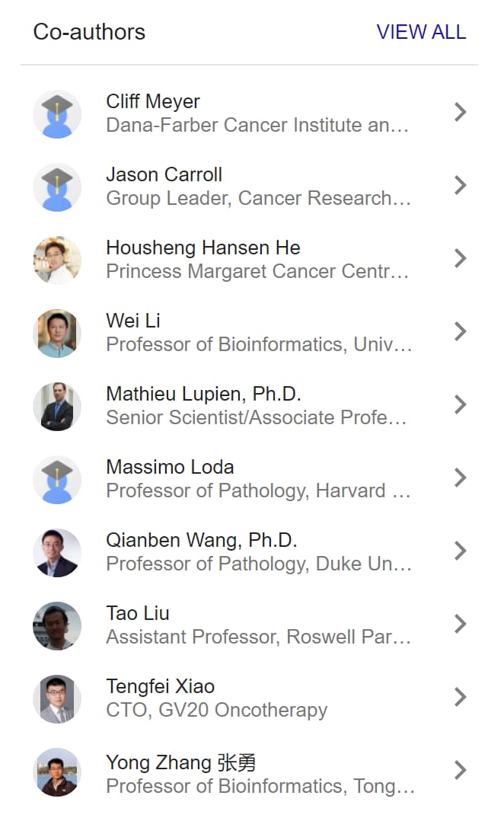Image resolution: width=504 pixels, height=818 pixels.
Task: Click Tengfei Xiao's profile photo
Action: click(57, 698)
